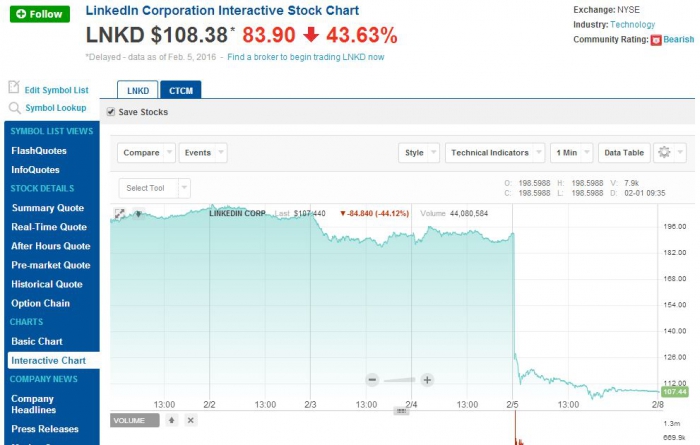
Task: Zoom out chart with minus button
Action: 372,380
